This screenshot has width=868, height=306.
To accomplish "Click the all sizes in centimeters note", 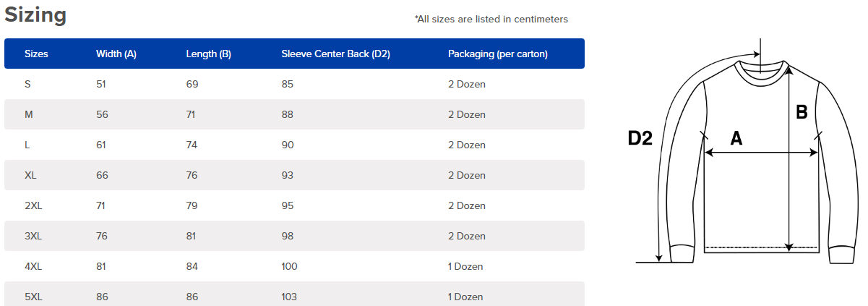I will pyautogui.click(x=491, y=20).
